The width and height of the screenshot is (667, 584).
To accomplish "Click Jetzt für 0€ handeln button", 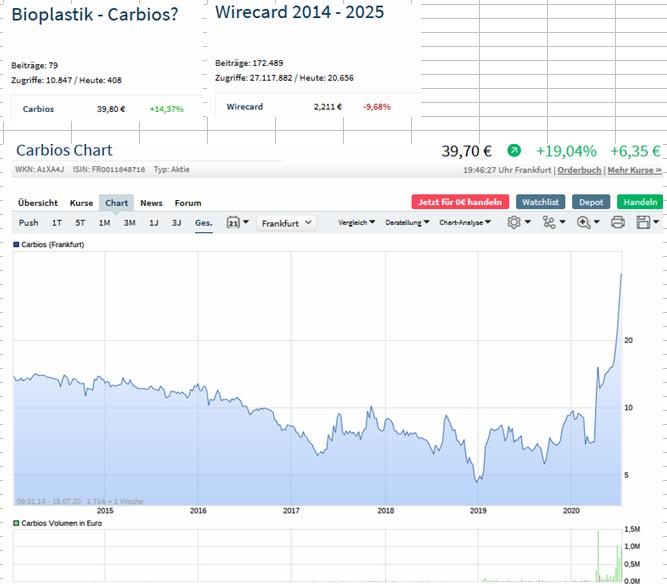I will point(460,202).
